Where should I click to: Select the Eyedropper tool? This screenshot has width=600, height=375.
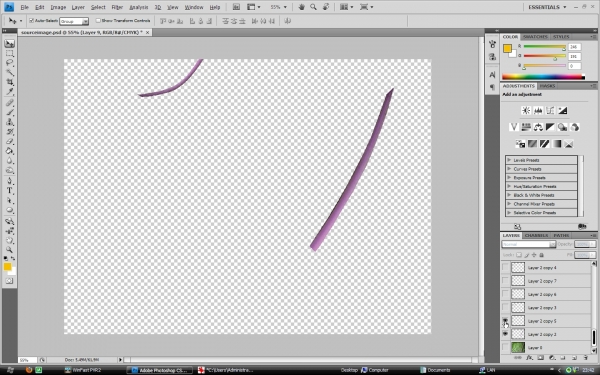click(10, 92)
